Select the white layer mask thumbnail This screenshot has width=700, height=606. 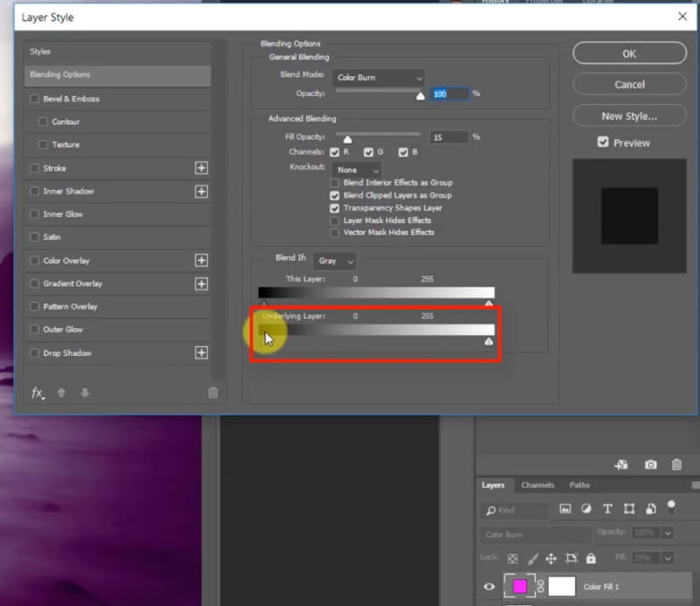tap(562, 586)
